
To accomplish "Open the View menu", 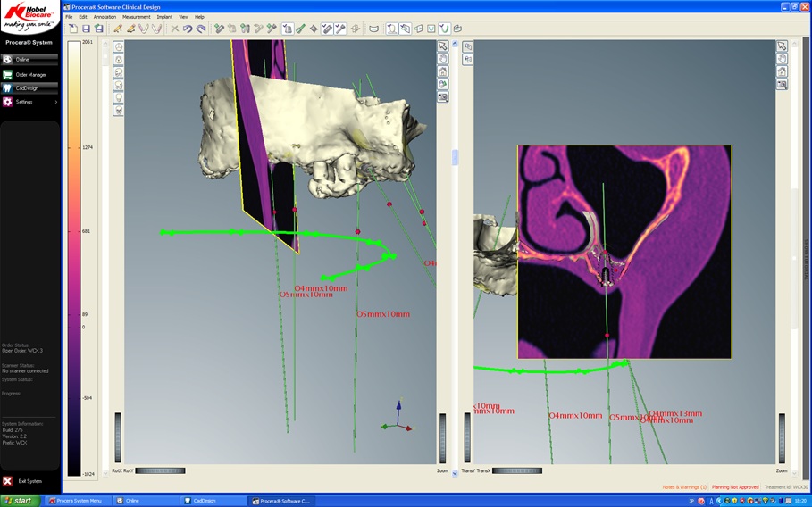I will click(x=183, y=17).
